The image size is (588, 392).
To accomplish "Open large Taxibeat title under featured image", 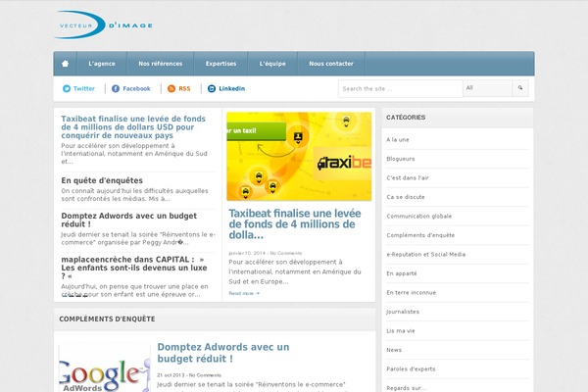I will coord(295,224).
